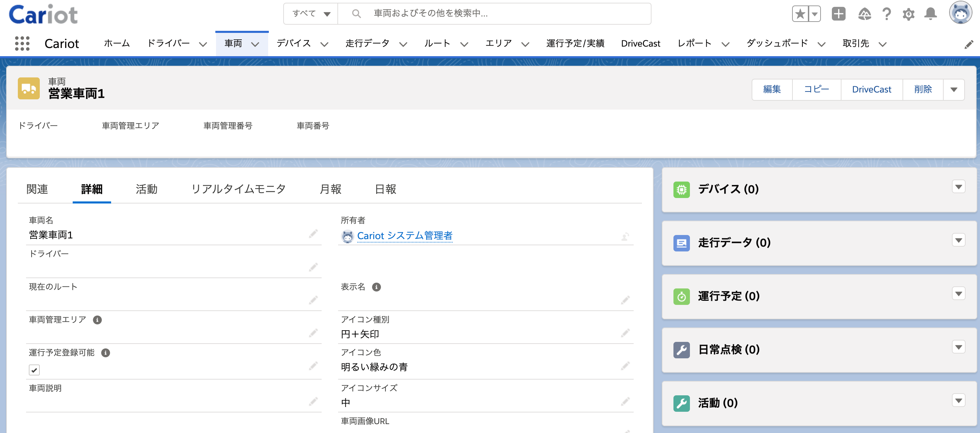The width and height of the screenshot is (980, 433).
Task: Open the setup gear icon
Action: (x=908, y=14)
